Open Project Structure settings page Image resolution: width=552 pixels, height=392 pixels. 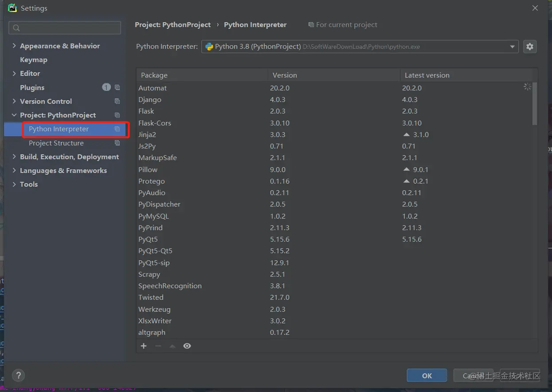(x=56, y=143)
